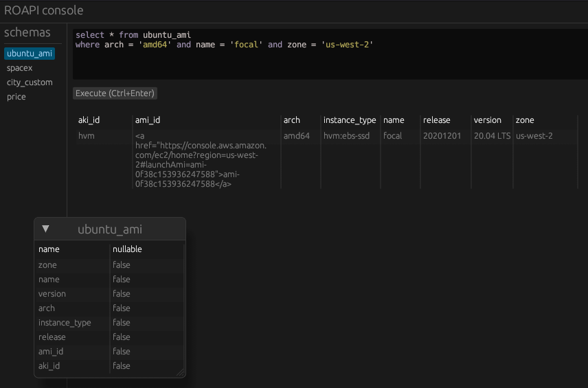The height and width of the screenshot is (388, 588).
Task: Collapse the ubuntu_ami schema window triangle
Action: tap(46, 229)
